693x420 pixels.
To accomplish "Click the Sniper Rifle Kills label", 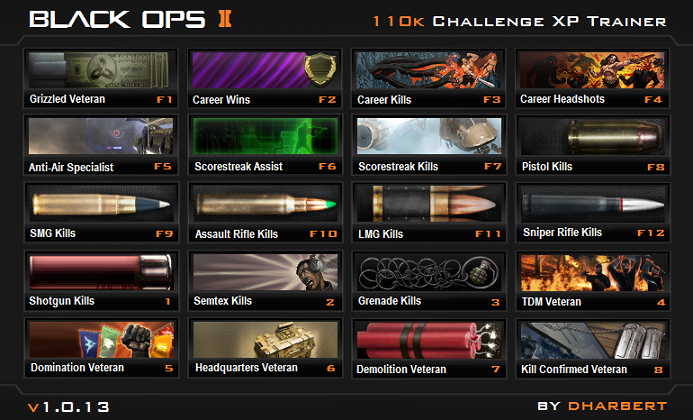I will 562,233.
